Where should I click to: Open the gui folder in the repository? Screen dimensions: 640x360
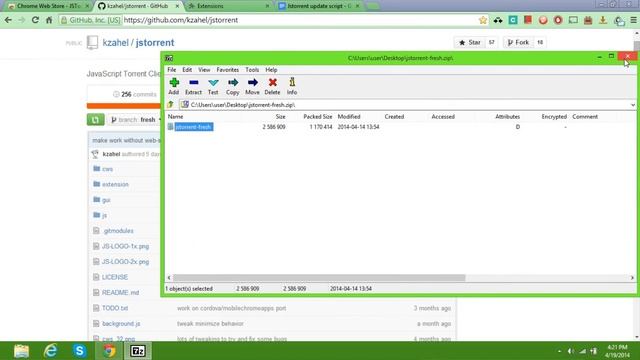coord(106,200)
